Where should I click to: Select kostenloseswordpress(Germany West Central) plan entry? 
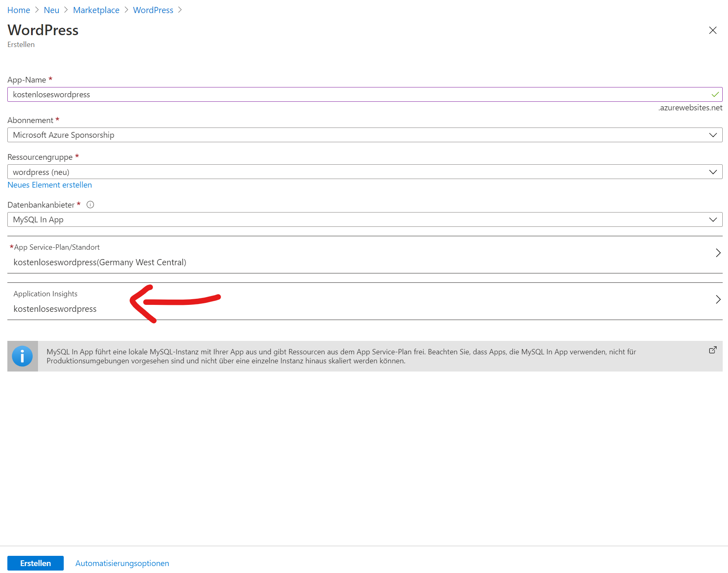point(100,262)
